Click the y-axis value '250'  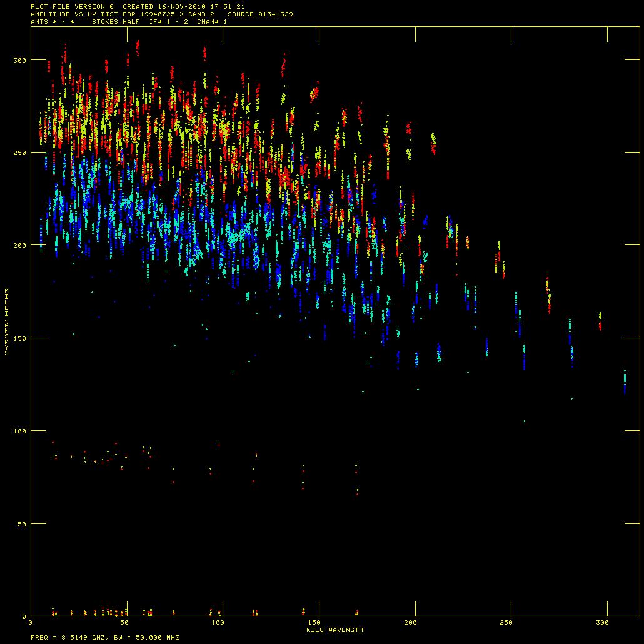[19, 153]
